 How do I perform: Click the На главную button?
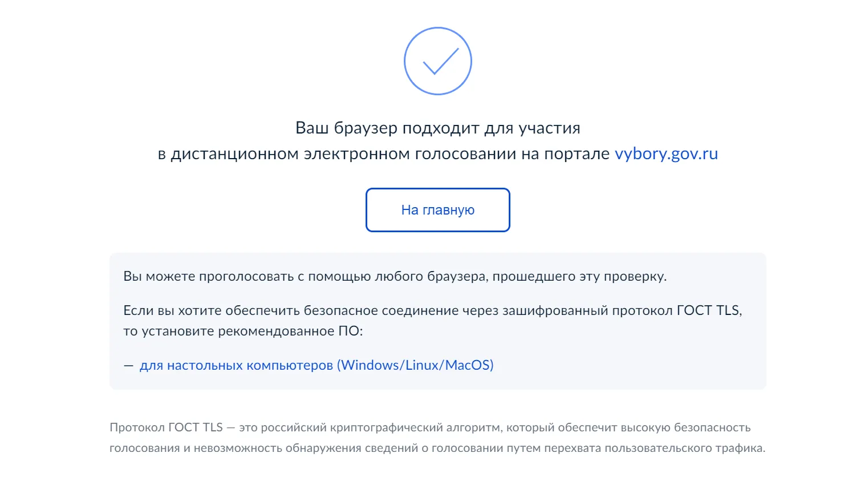click(x=437, y=209)
